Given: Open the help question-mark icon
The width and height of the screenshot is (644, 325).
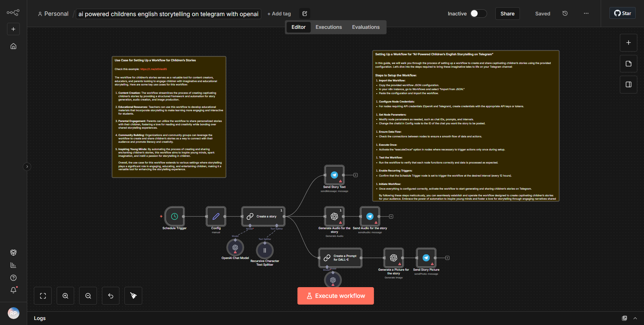Looking at the screenshot, I should point(13,278).
